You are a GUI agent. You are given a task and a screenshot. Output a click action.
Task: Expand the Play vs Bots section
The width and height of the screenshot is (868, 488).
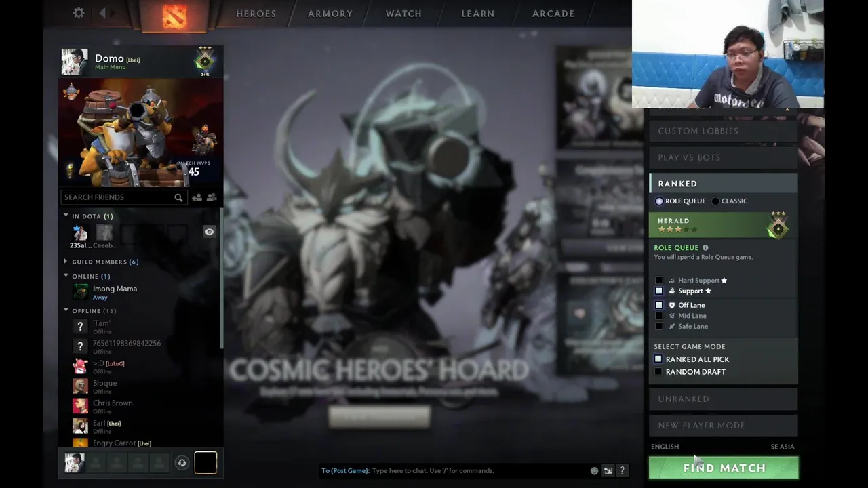(723, 157)
